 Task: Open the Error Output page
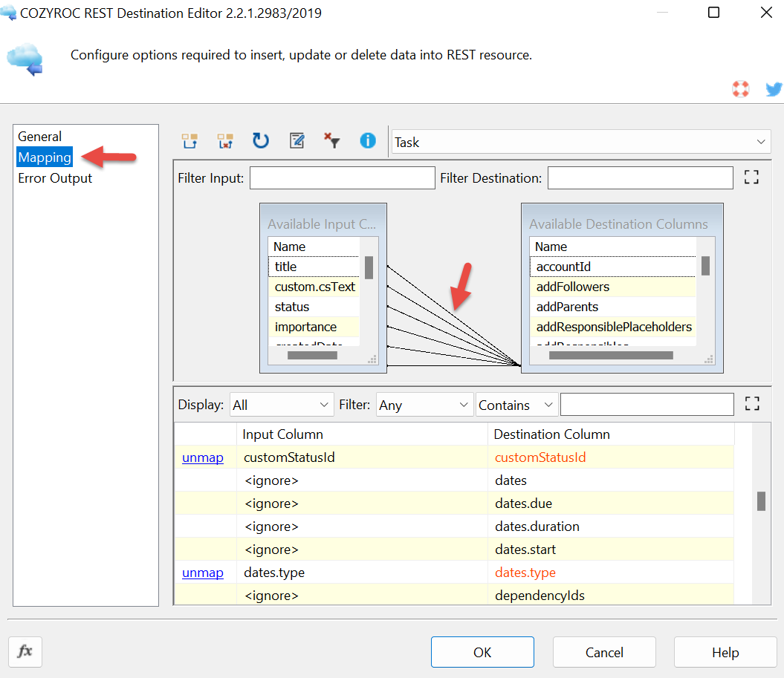pyautogui.click(x=55, y=178)
